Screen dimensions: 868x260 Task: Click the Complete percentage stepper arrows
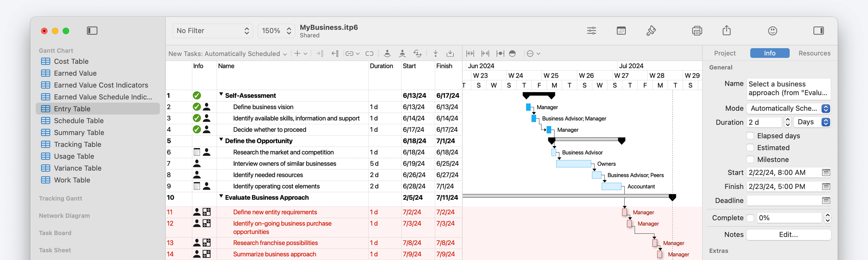827,218
